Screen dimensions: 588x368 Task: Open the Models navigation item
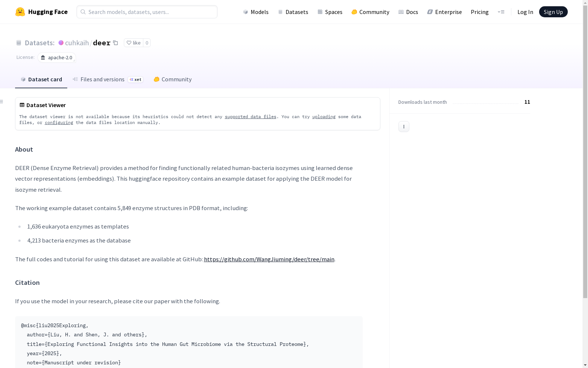pyautogui.click(x=256, y=12)
